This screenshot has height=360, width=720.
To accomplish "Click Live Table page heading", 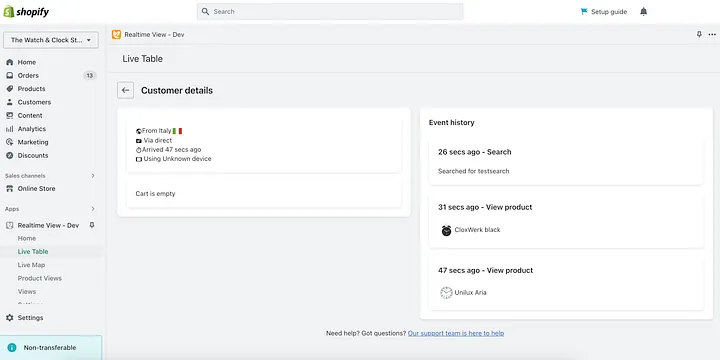I will pos(142,59).
